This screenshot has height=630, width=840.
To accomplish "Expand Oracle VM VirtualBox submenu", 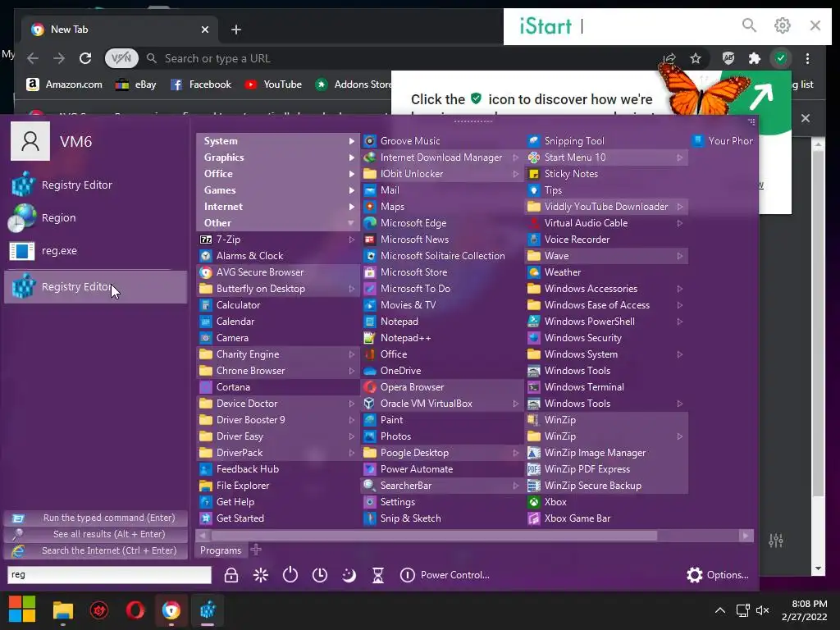I will (x=442, y=404).
